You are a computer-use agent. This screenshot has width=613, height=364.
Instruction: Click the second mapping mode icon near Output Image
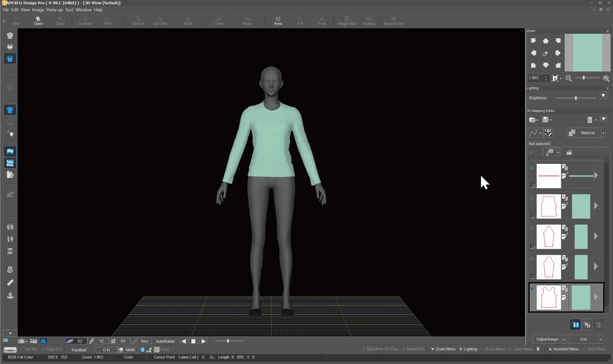[x=587, y=325]
